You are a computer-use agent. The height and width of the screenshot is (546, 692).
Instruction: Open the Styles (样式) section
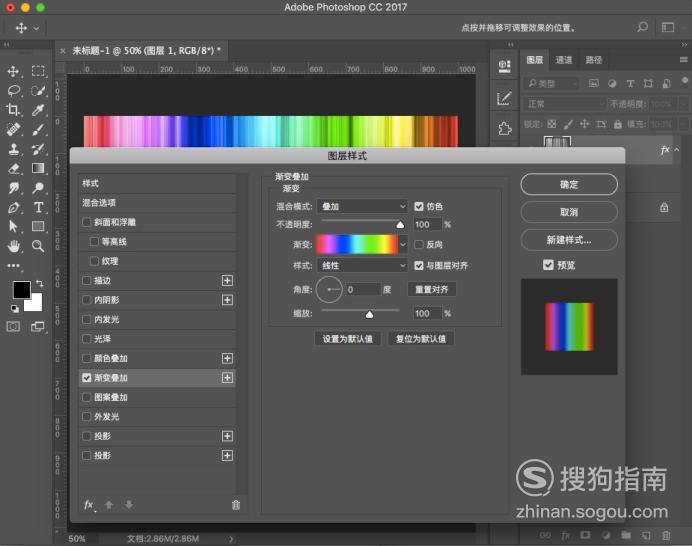tap(158, 183)
